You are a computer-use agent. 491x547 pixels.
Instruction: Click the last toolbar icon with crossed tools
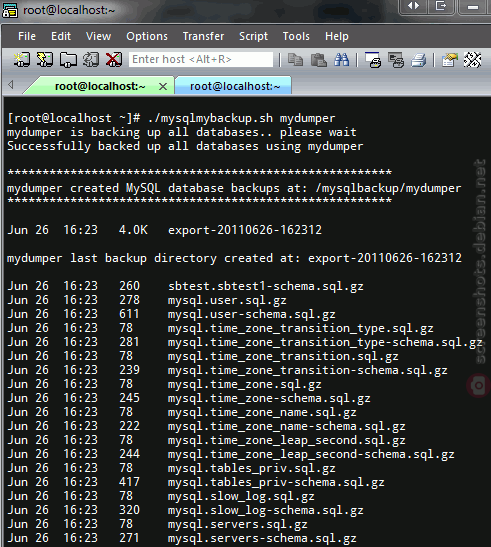(473, 60)
